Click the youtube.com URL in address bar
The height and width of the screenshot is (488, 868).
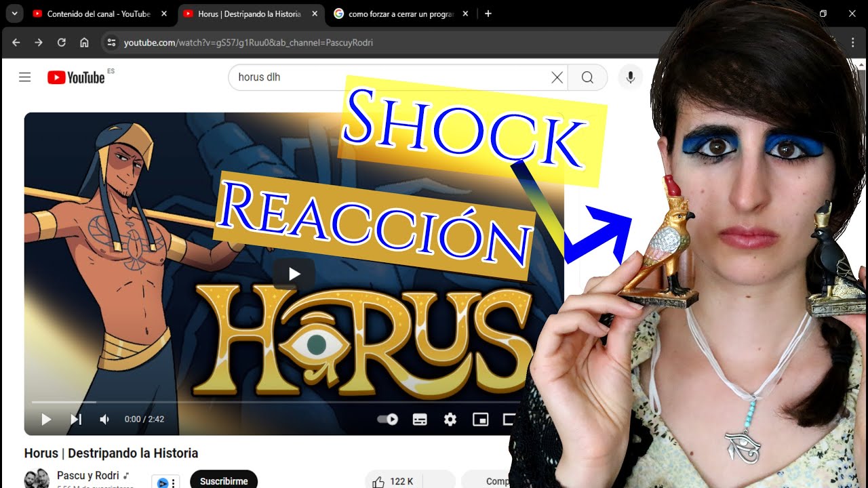point(248,43)
